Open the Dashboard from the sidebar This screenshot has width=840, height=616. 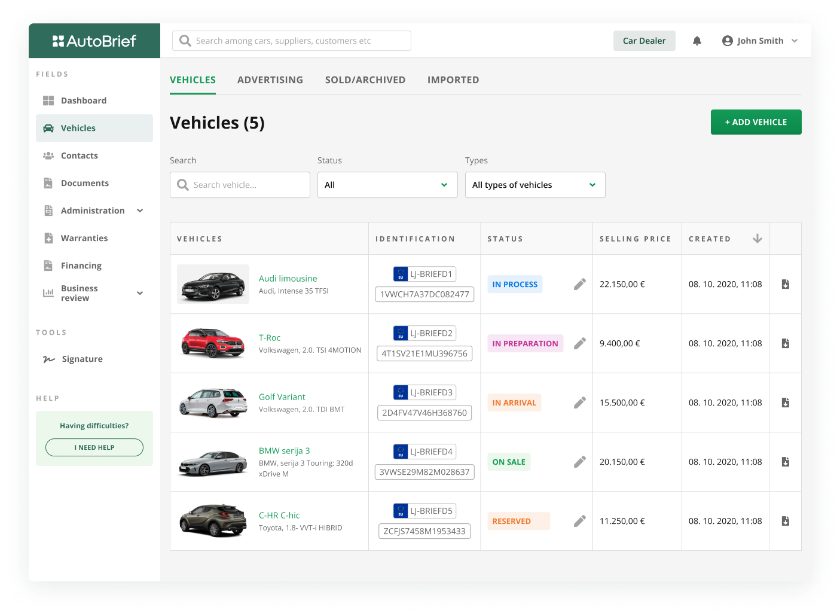(83, 100)
